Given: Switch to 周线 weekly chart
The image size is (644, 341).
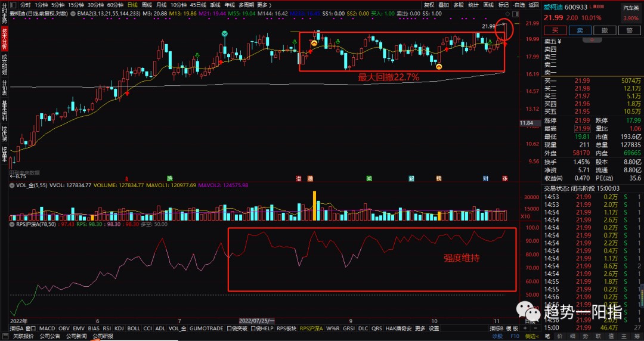Looking at the screenshot, I should pyautogui.click(x=147, y=5).
